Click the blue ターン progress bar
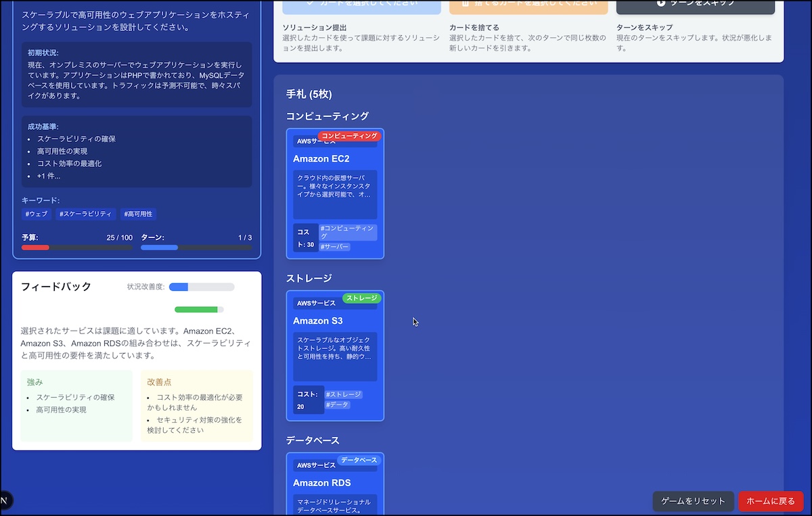 coord(196,248)
